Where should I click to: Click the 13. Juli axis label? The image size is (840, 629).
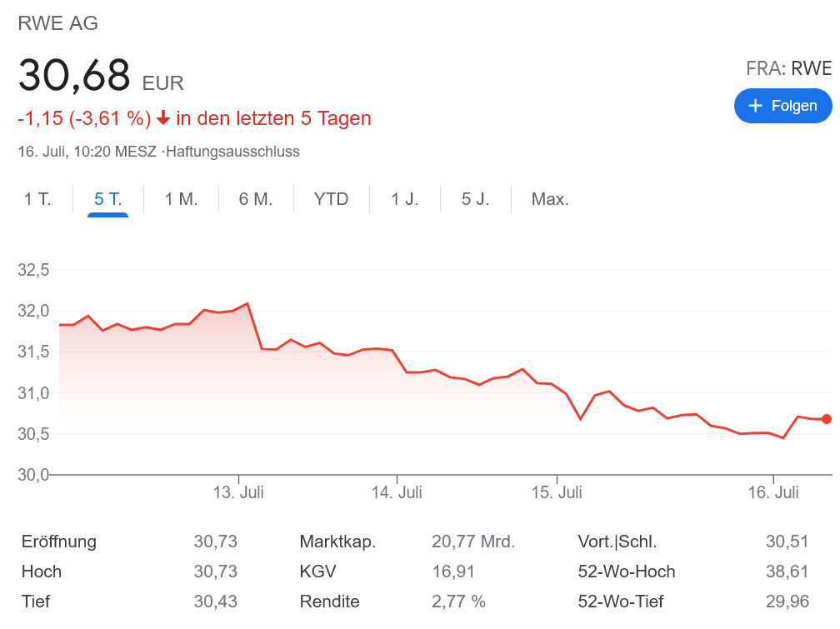[x=238, y=492]
